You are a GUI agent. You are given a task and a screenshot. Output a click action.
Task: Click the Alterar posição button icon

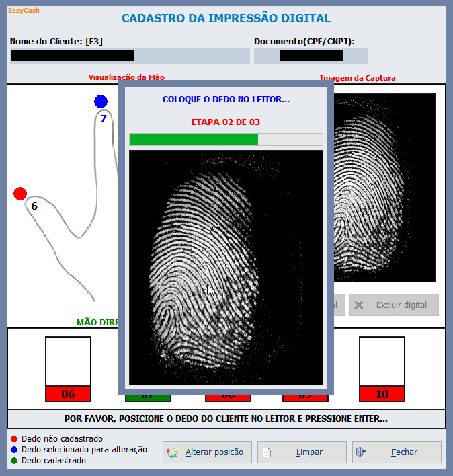click(173, 452)
